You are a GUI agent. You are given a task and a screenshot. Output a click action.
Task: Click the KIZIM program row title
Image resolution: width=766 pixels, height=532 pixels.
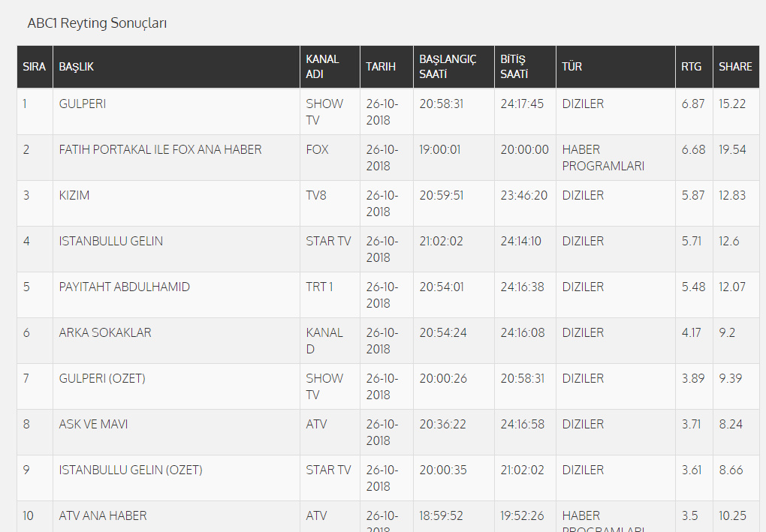pyautogui.click(x=74, y=196)
